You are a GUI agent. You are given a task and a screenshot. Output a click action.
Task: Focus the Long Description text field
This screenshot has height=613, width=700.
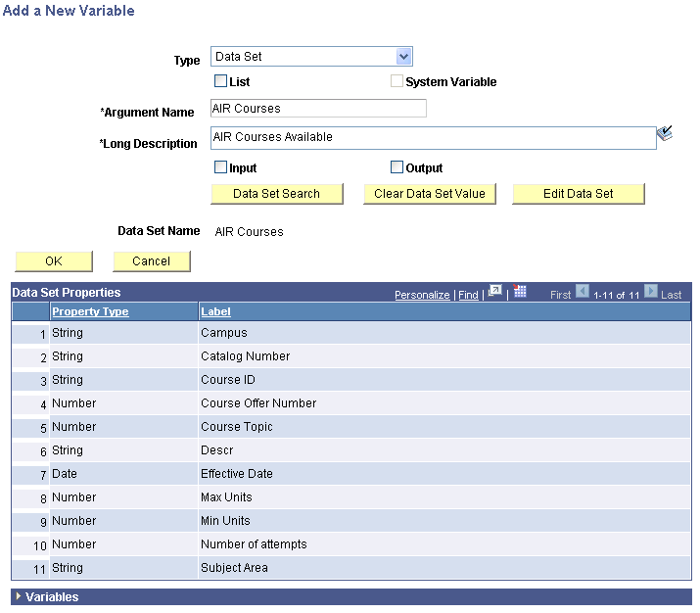point(433,137)
